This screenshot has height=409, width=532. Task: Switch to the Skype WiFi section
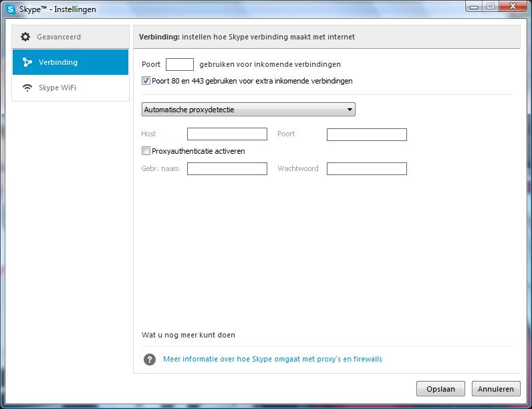(x=71, y=88)
